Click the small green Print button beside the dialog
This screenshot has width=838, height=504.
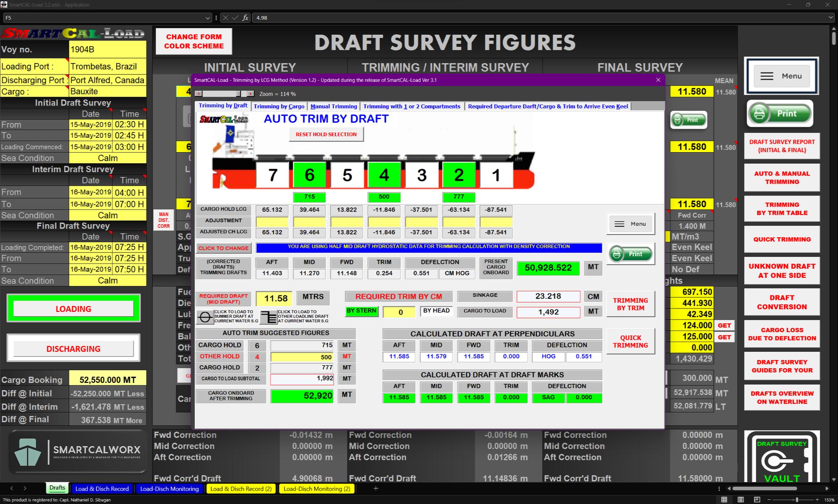[x=689, y=120]
